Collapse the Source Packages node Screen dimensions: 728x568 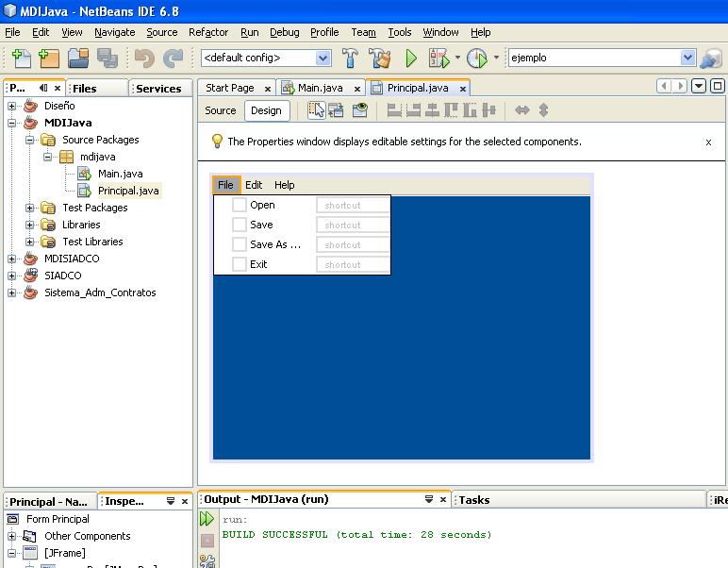pyautogui.click(x=30, y=140)
